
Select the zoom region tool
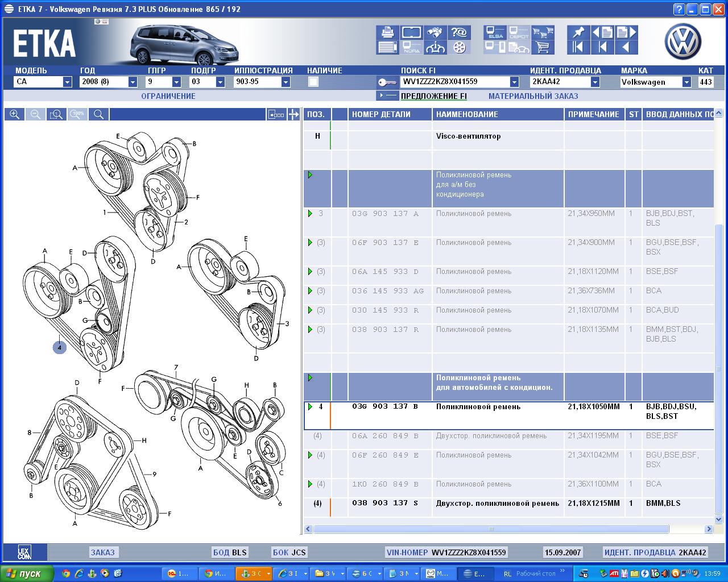56,114
